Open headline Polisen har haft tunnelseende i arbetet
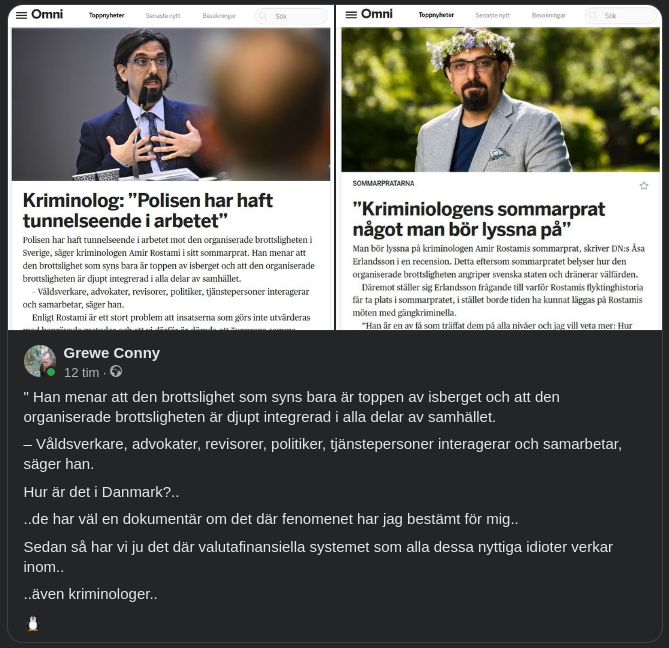The width and height of the screenshot is (669, 648). [148, 211]
